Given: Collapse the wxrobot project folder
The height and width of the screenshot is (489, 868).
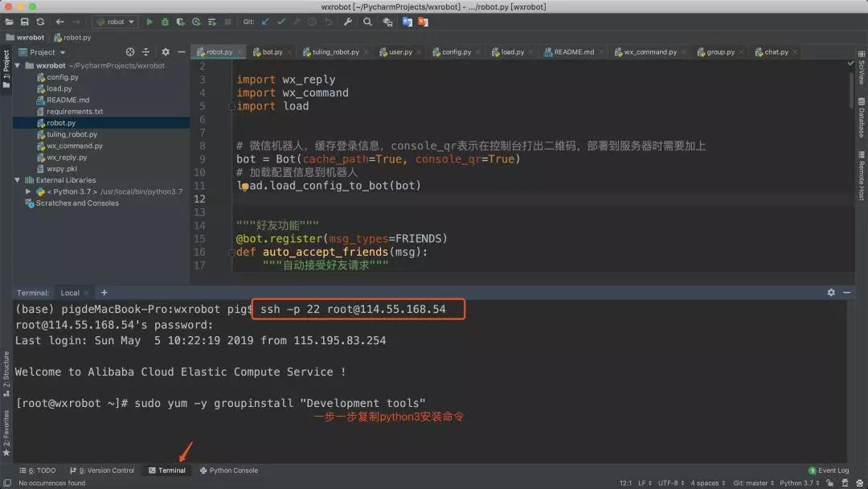Looking at the screenshot, I should pyautogui.click(x=17, y=65).
